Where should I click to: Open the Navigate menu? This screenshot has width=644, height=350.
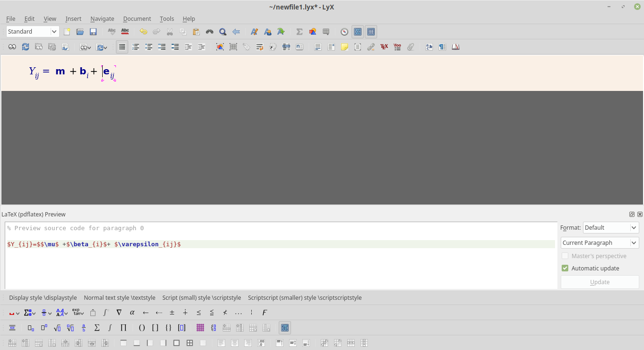102,19
